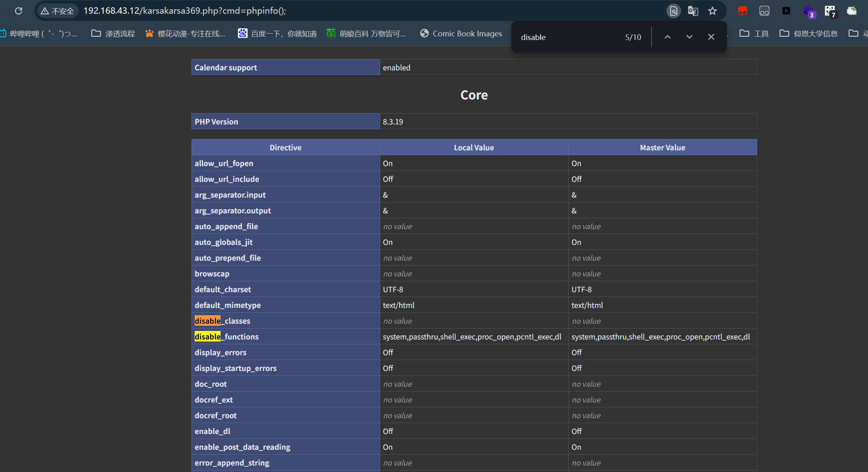This screenshot has width=868, height=472.
Task: Go to next find result
Action: 689,37
